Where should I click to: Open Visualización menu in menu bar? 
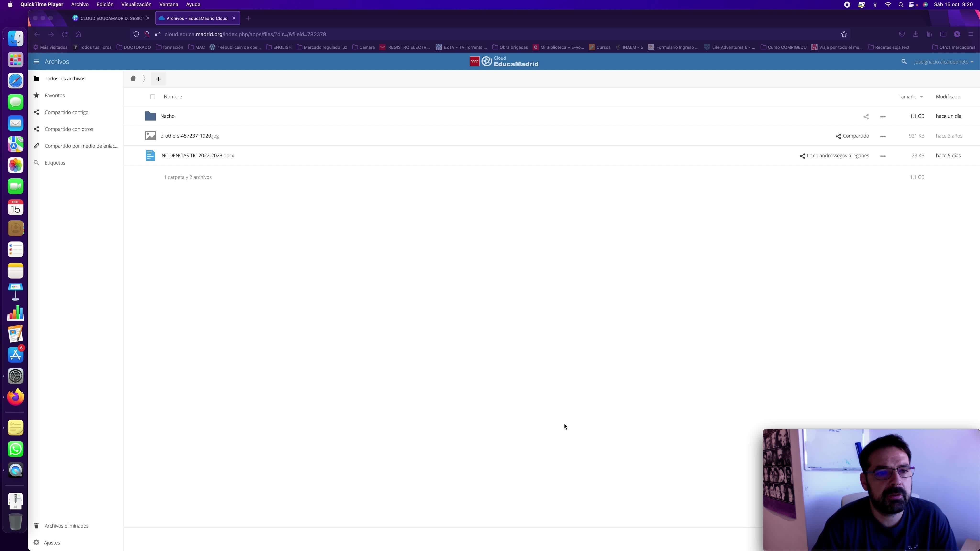point(136,5)
